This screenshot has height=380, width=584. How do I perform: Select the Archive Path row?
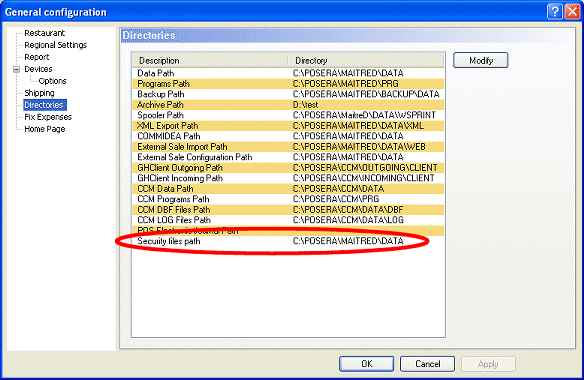coord(288,105)
